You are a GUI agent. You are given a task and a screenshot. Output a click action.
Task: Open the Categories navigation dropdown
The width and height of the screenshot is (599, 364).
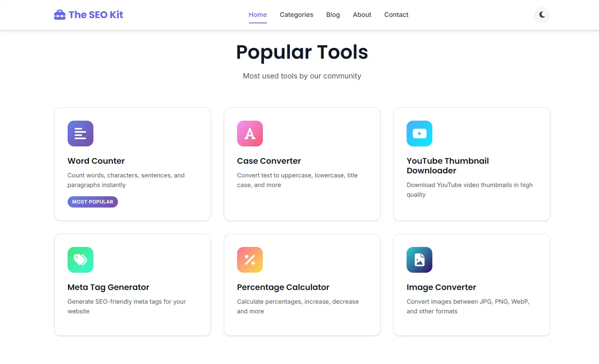296,14
